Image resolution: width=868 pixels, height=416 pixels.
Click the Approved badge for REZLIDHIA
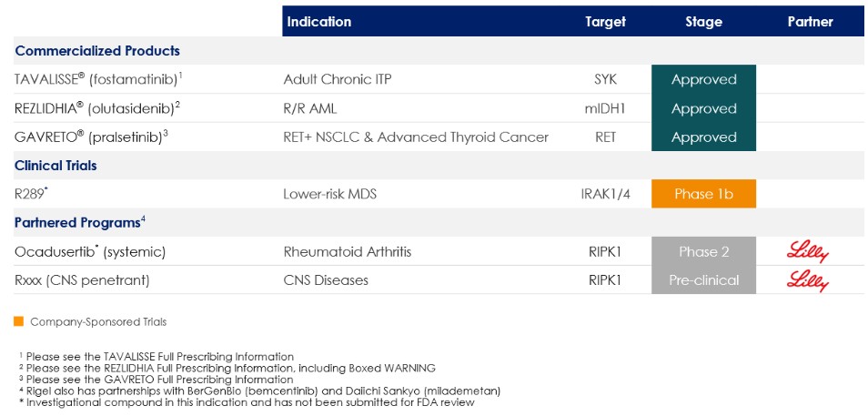[x=703, y=108]
